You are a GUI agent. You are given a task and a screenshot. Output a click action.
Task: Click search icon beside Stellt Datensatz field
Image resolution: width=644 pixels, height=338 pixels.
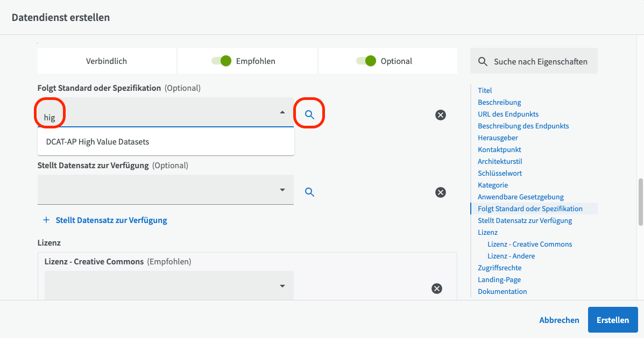pos(309,192)
